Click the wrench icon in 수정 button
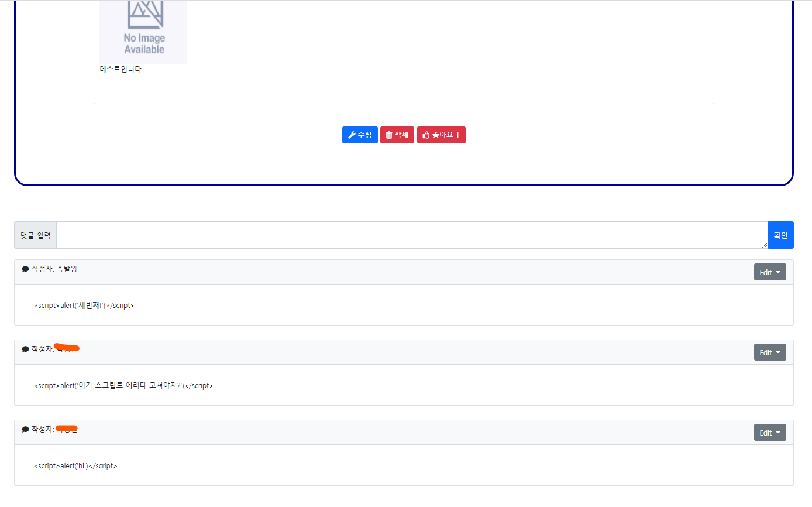This screenshot has height=507, width=812. point(352,135)
